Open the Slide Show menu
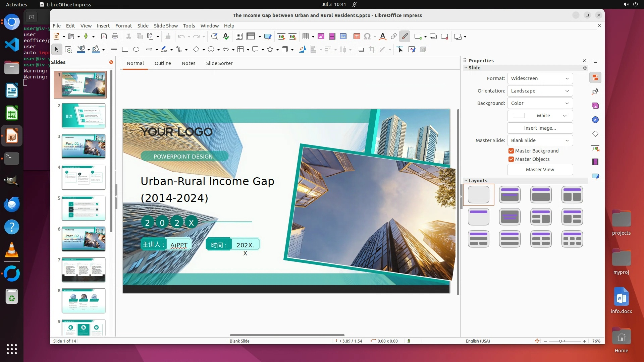 click(166, 26)
